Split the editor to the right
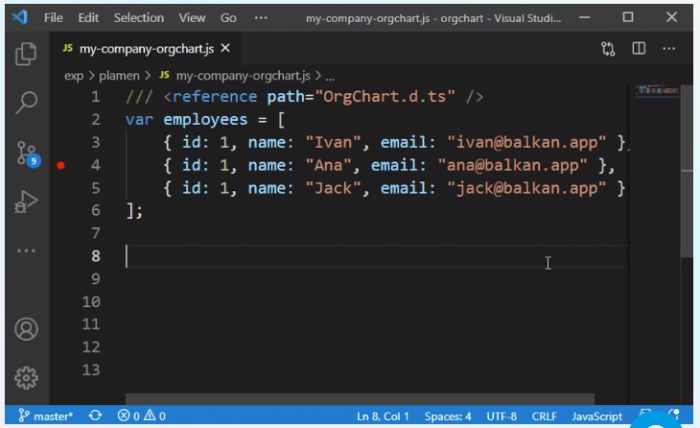700x428 pixels. coord(638,48)
